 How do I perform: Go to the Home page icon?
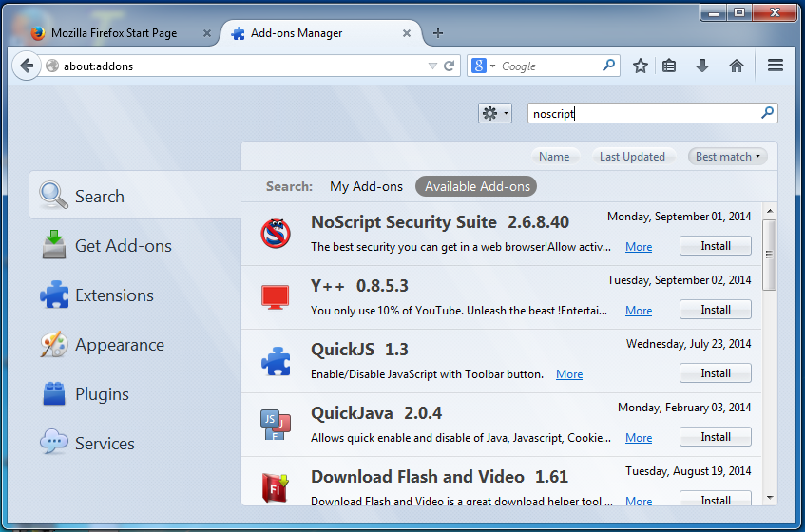tap(736, 66)
